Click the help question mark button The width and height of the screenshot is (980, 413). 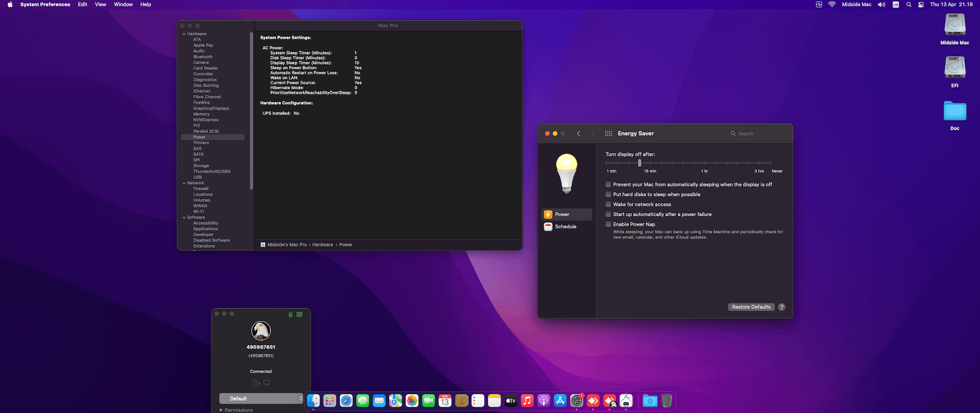[x=781, y=307]
